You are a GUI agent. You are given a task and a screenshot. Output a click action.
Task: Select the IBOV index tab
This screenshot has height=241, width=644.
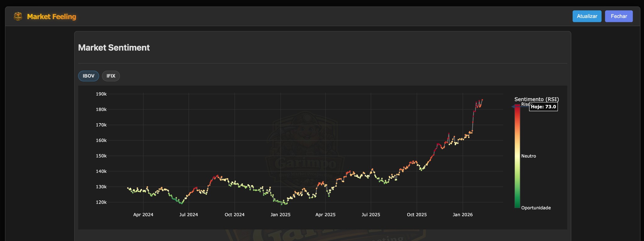(88, 76)
